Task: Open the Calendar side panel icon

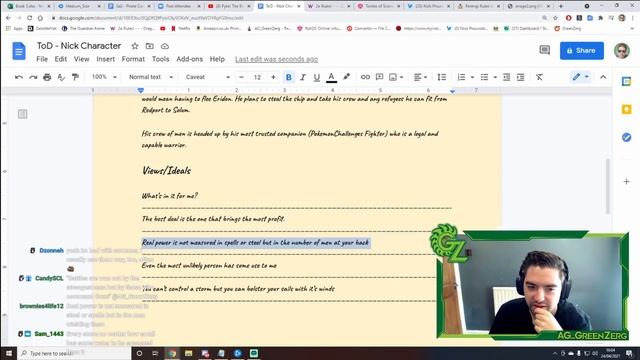Action: 626,81
